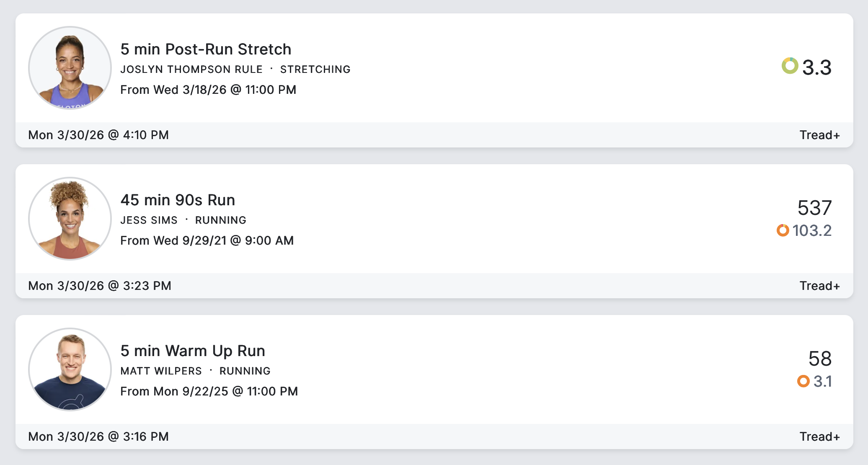The width and height of the screenshot is (868, 465).
Task: Click the 3.3 strive score value
Action: 816,67
